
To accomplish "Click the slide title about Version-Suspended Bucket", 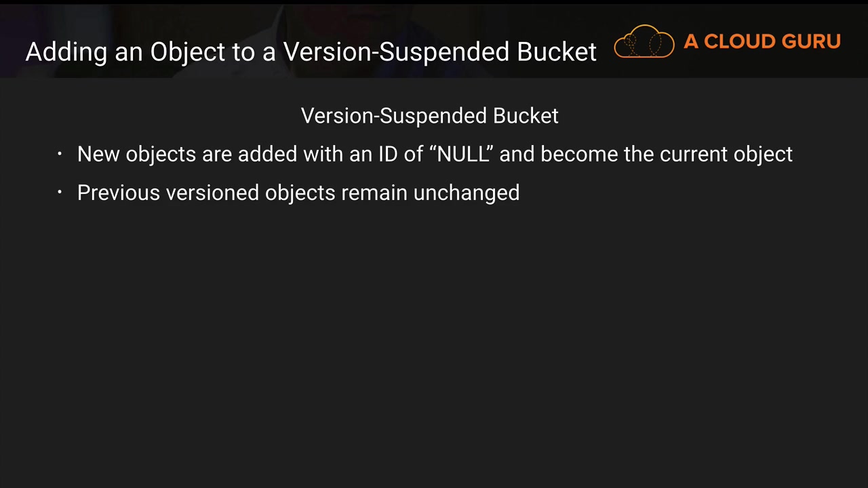I will [x=311, y=52].
